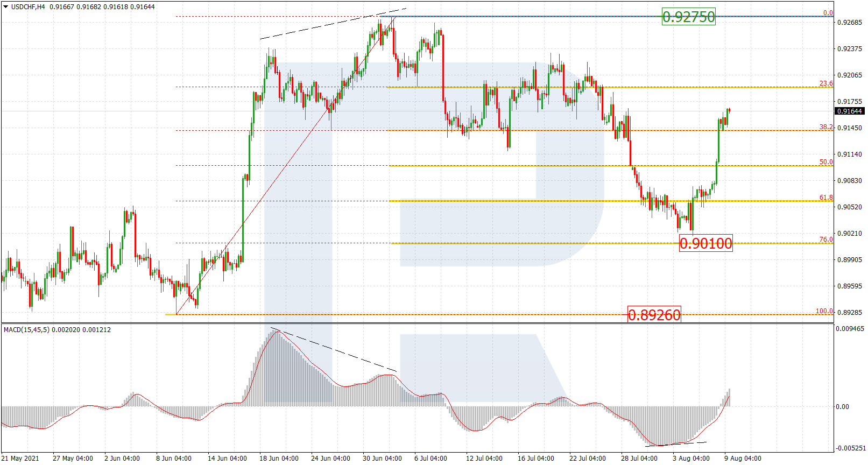
Task: Click the 18 Jun 04:00 time label
Action: point(279,459)
